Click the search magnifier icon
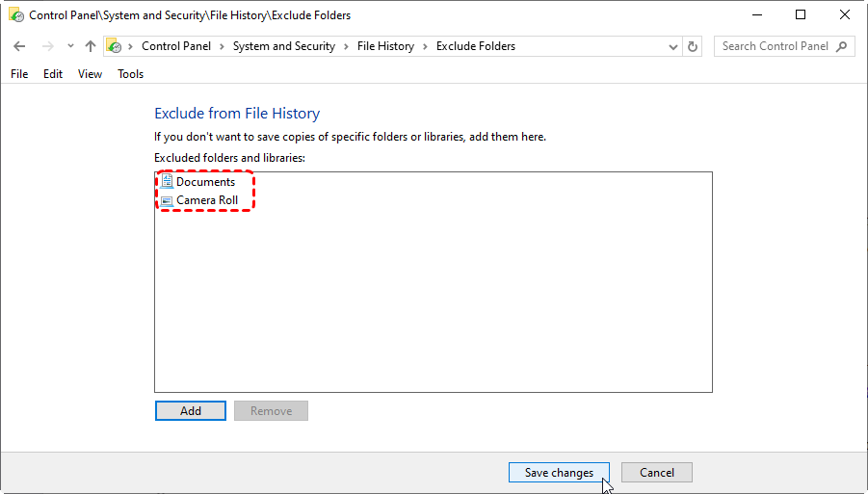Viewport: 868px width, 494px height. click(x=842, y=46)
